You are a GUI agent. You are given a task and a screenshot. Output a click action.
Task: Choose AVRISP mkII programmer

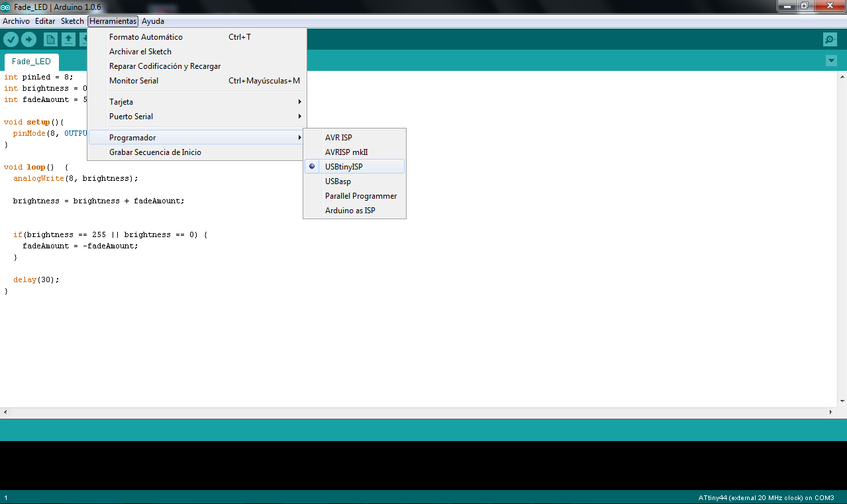(x=354, y=152)
